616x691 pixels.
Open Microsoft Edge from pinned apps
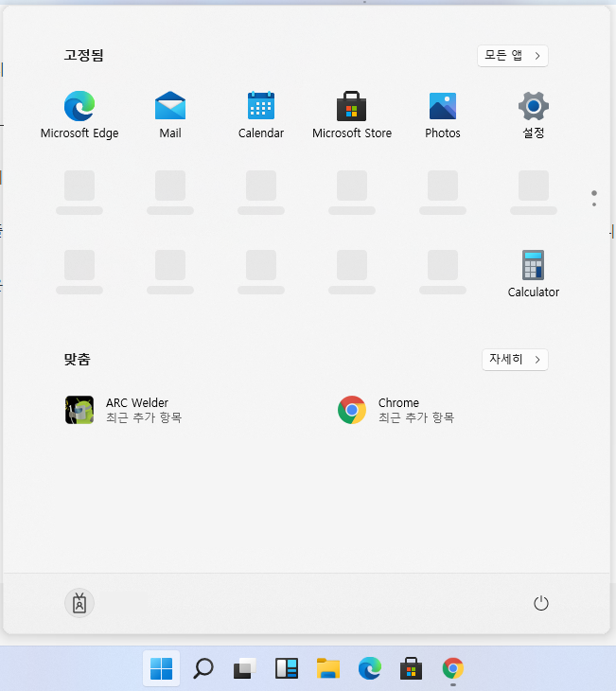pos(79,115)
